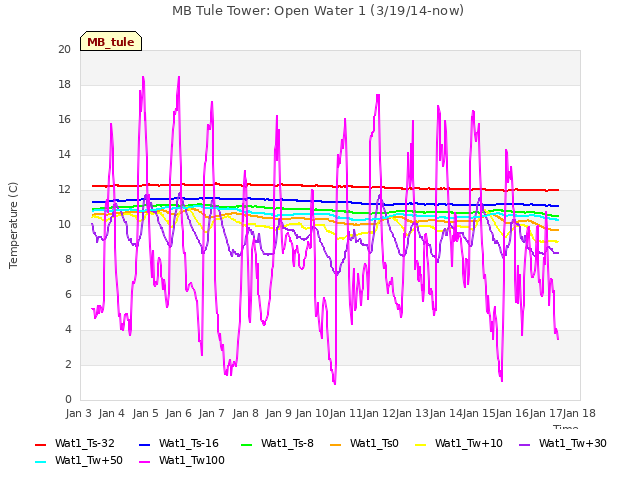Select the Wat1_Tw+50 legend label
The width and height of the screenshot is (640, 480).
pos(89,460)
